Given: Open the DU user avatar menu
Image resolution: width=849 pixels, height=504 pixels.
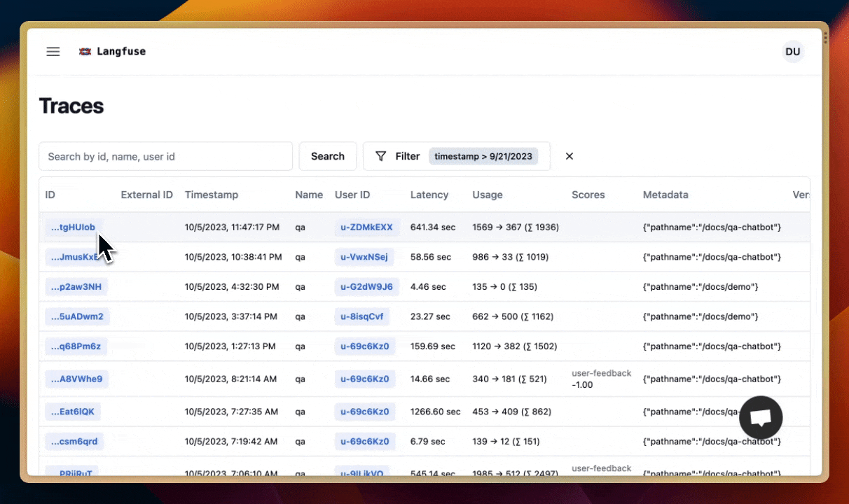Looking at the screenshot, I should coord(792,52).
